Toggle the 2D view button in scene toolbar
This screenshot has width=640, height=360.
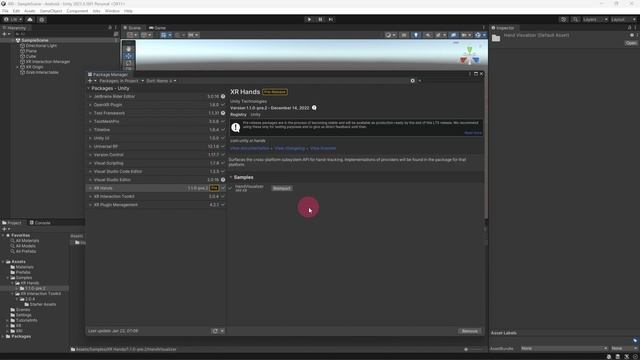pos(404,35)
